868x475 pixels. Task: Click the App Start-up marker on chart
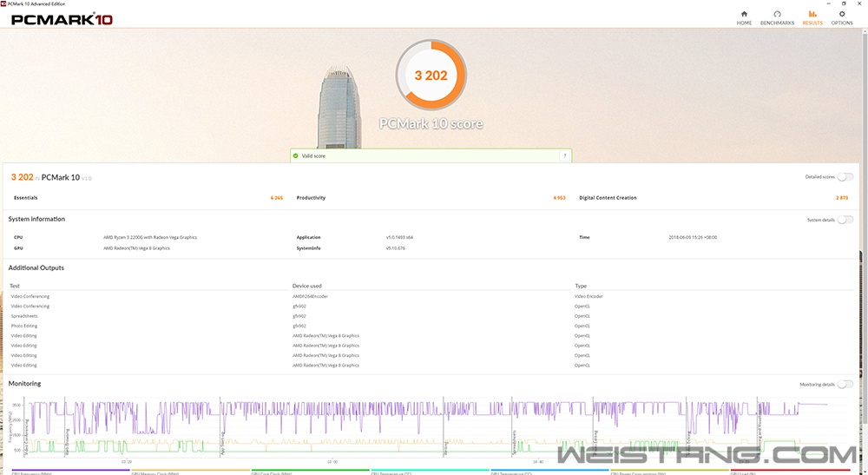(x=222, y=443)
